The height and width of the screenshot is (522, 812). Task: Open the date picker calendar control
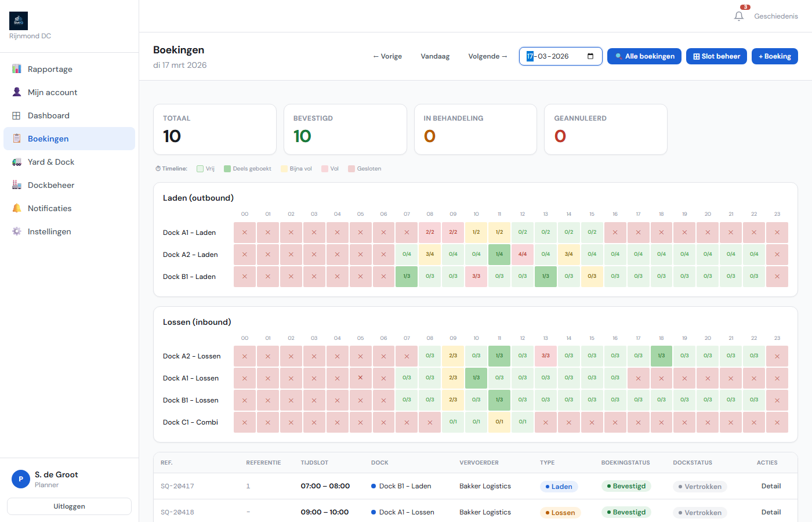coord(591,56)
